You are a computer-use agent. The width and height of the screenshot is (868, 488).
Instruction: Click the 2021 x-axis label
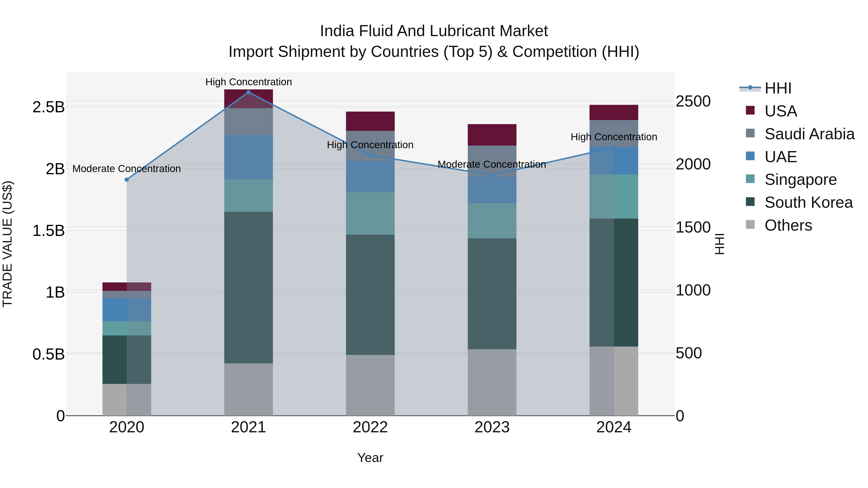point(249,427)
